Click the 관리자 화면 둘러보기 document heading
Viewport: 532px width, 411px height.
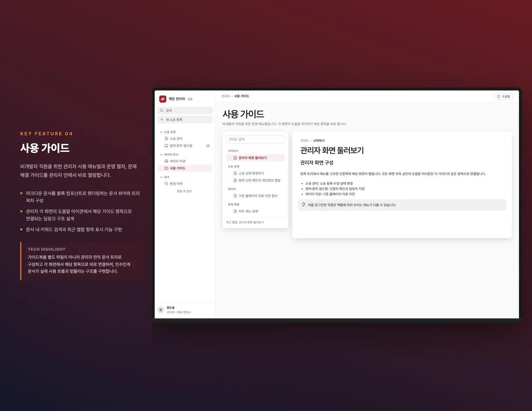tap(332, 150)
